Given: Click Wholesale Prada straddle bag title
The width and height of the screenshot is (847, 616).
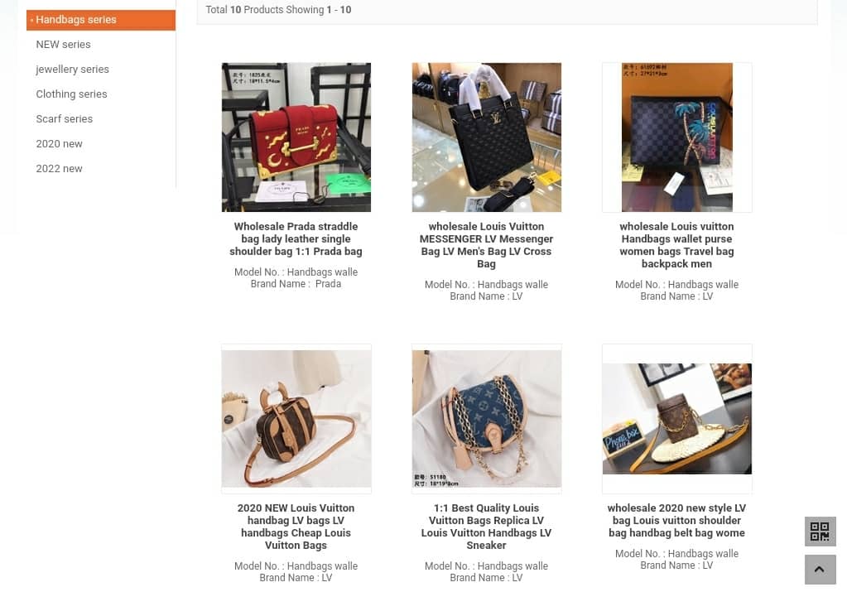Looking at the screenshot, I should (x=296, y=238).
